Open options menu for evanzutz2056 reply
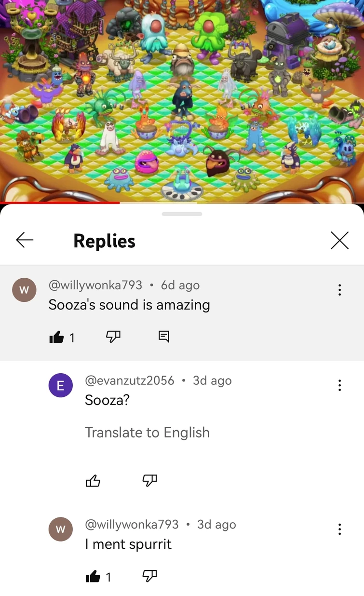The height and width of the screenshot is (596, 364). coord(340,385)
